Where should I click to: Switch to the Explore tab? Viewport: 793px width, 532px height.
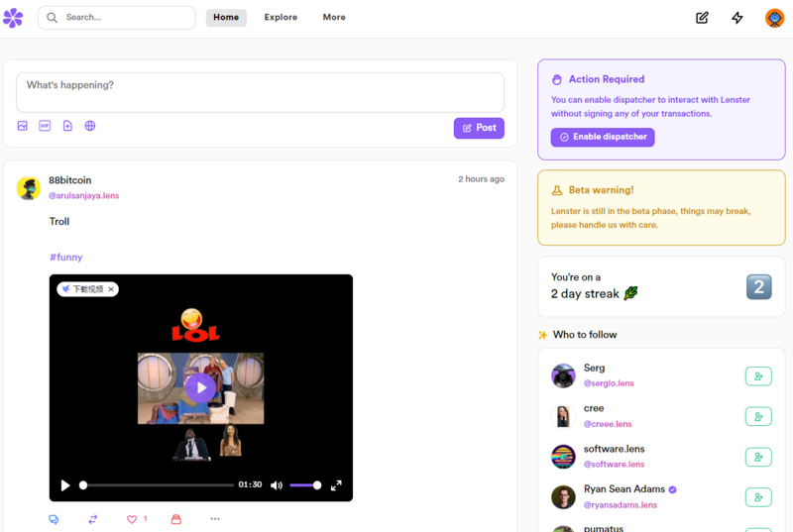pyautogui.click(x=281, y=18)
